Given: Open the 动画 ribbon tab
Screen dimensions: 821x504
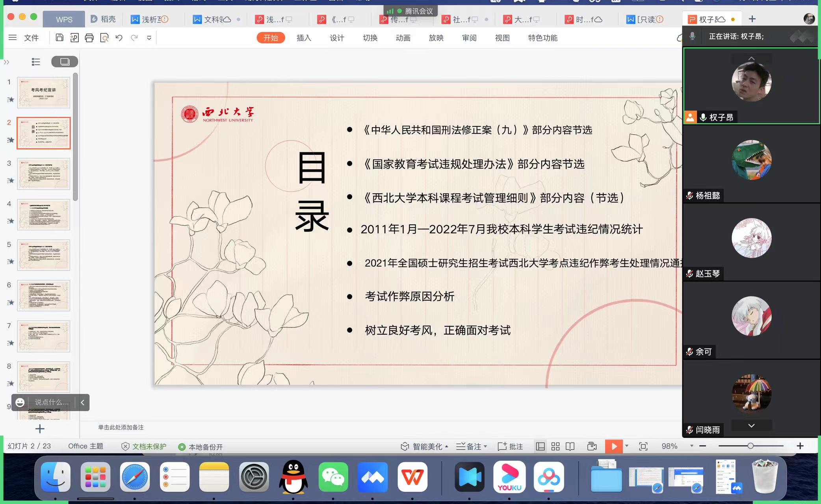Looking at the screenshot, I should (x=403, y=38).
